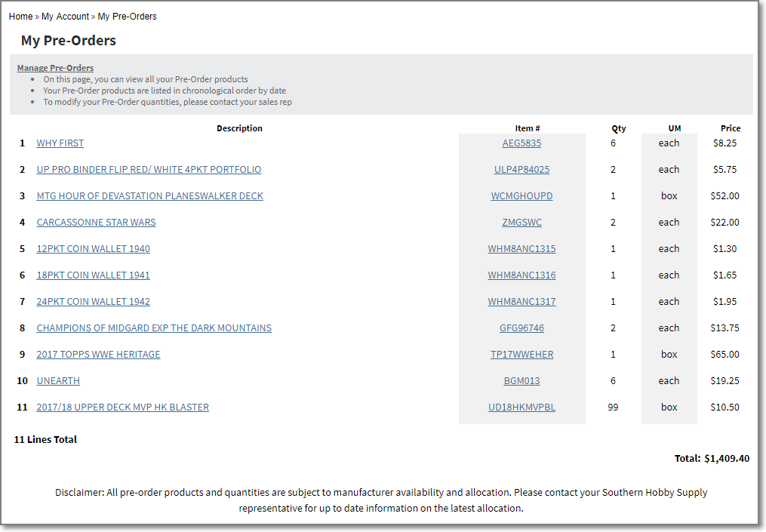Screen dimensions: 766x532
Task: Click the Description column header
Action: pyautogui.click(x=239, y=128)
